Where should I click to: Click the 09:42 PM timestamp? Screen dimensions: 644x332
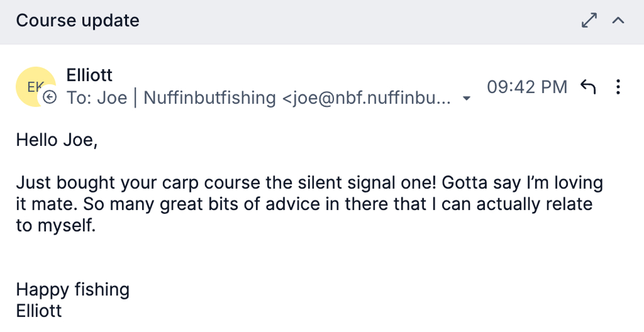527,87
